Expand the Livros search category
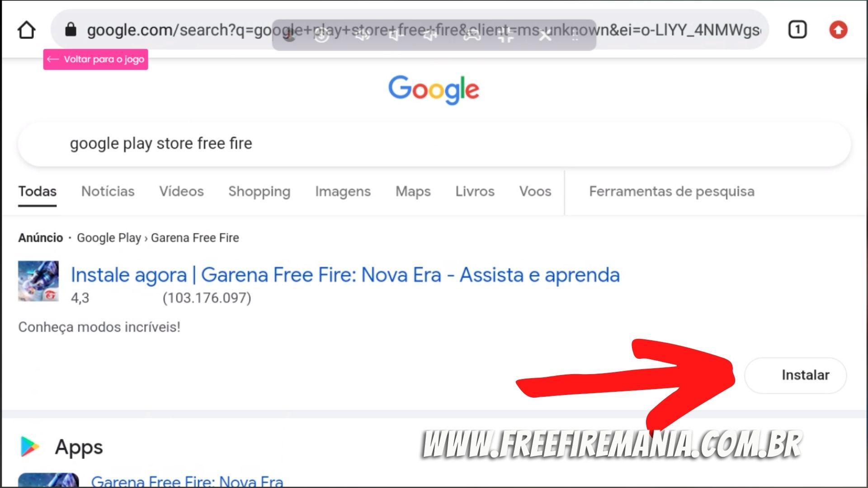868x488 pixels. click(474, 191)
